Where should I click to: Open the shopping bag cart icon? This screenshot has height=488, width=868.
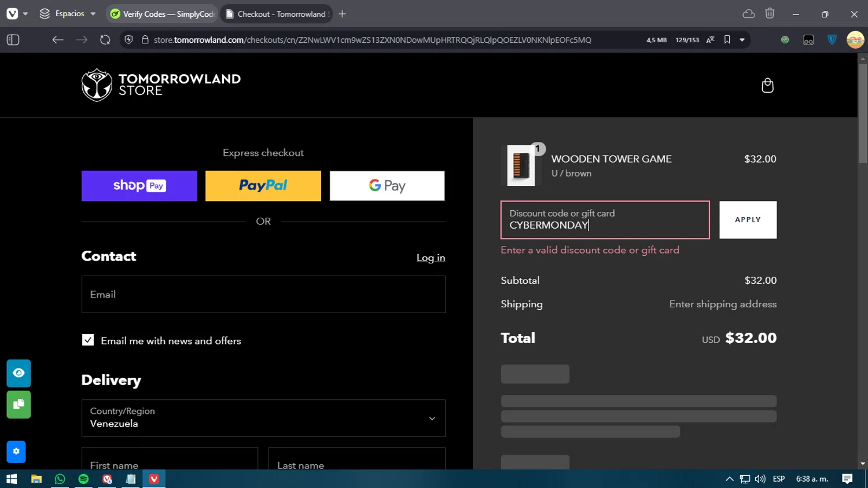(767, 85)
